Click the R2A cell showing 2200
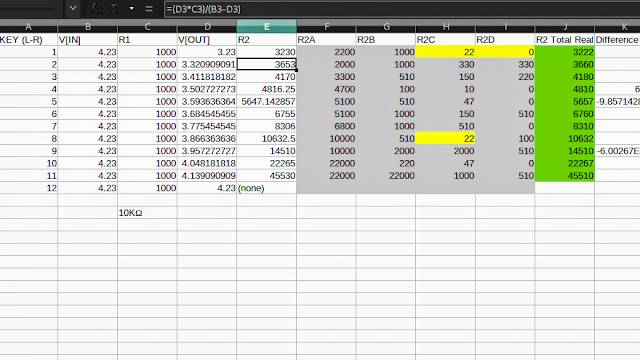Viewport: 640px width, 360px height. tap(326, 52)
